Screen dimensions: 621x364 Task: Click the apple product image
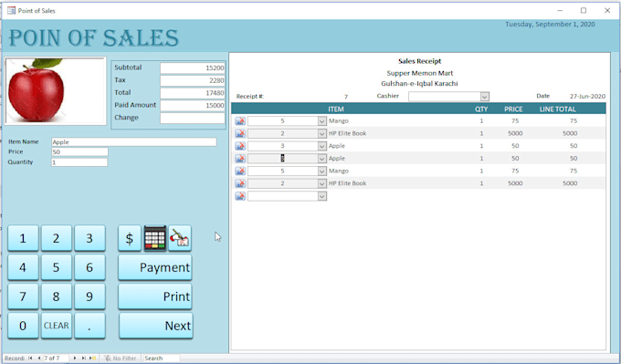point(56,91)
